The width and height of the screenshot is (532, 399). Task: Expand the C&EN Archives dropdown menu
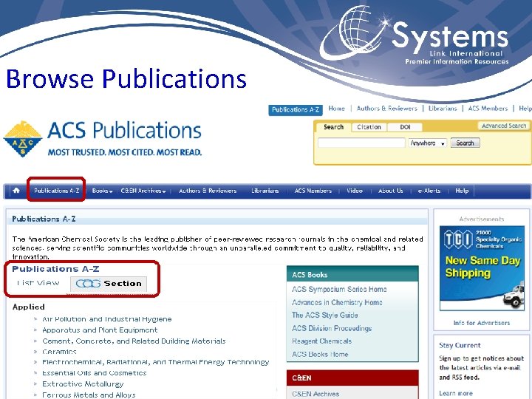(x=143, y=191)
